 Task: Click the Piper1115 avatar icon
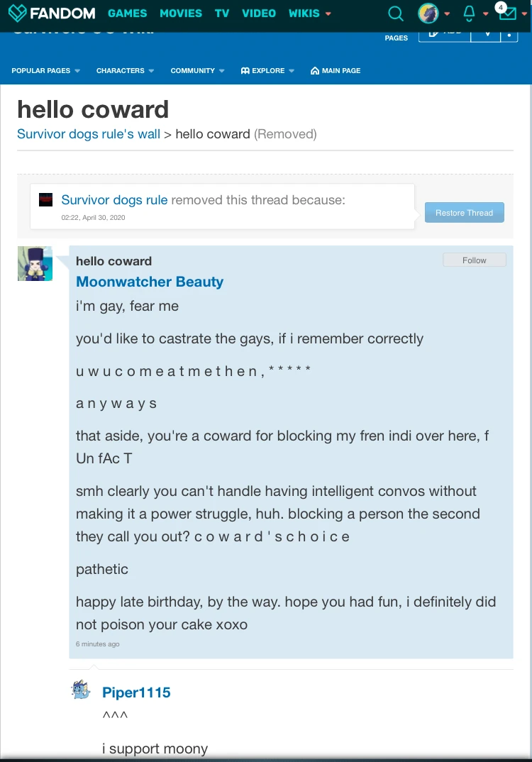(x=81, y=690)
